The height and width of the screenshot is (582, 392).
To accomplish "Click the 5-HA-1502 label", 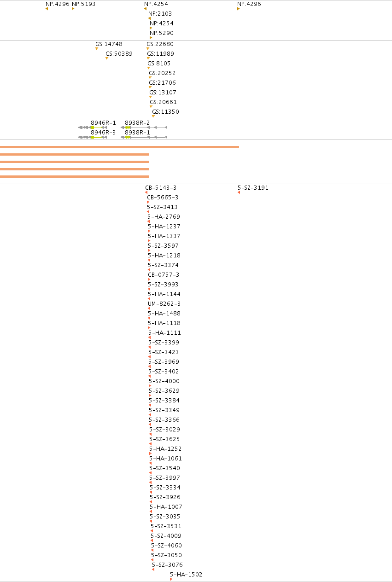I will pyautogui.click(x=186, y=574).
